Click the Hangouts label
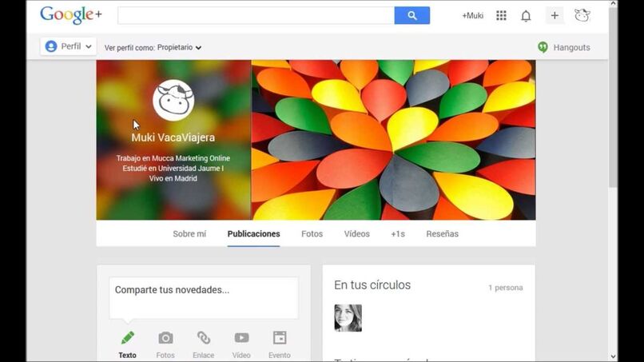644x362 pixels. pyautogui.click(x=571, y=47)
